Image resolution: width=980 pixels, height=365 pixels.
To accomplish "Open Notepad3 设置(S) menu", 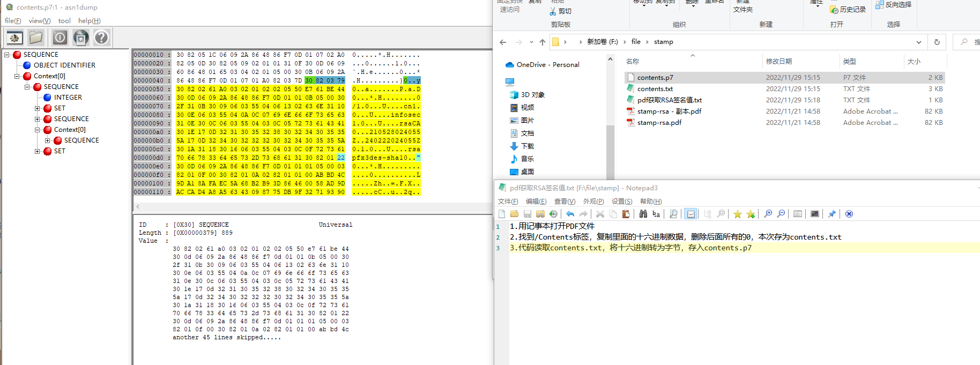I will [622, 202].
